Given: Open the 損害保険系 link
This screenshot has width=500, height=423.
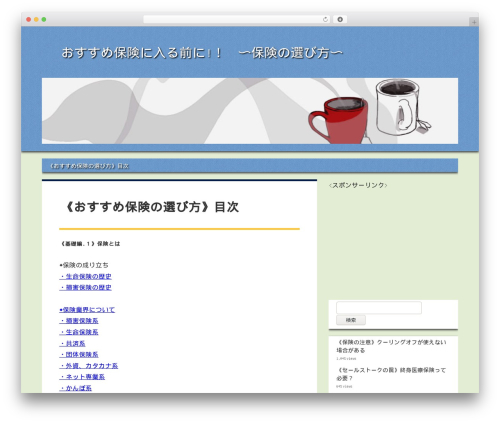Looking at the screenshot, I should [x=79, y=321].
